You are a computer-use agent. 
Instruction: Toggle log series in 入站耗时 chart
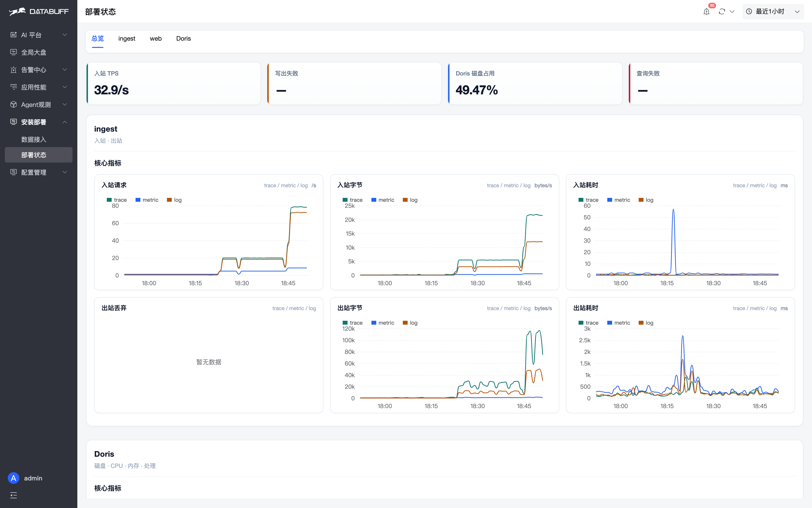[x=646, y=200]
